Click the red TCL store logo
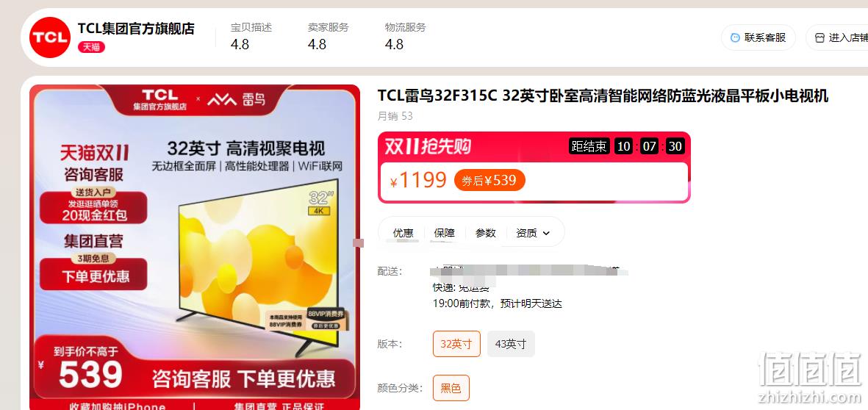868x410 pixels. [x=50, y=37]
